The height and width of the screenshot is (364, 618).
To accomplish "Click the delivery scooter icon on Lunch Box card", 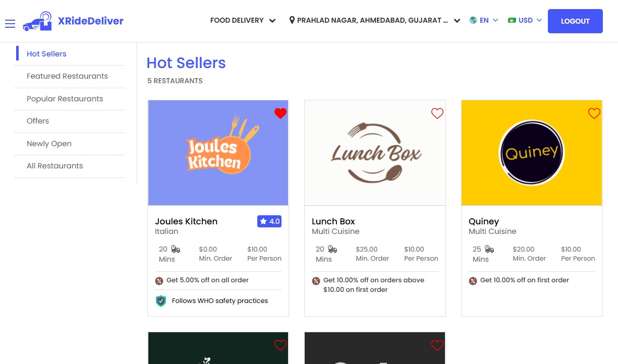I will click(x=333, y=250).
